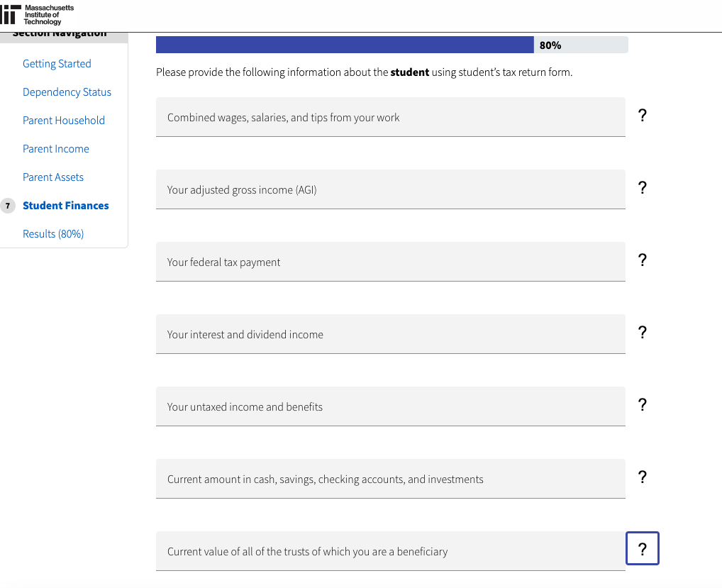This screenshot has height=588, width=722.
Task: Open help for adjusted gross income
Action: [x=642, y=188]
